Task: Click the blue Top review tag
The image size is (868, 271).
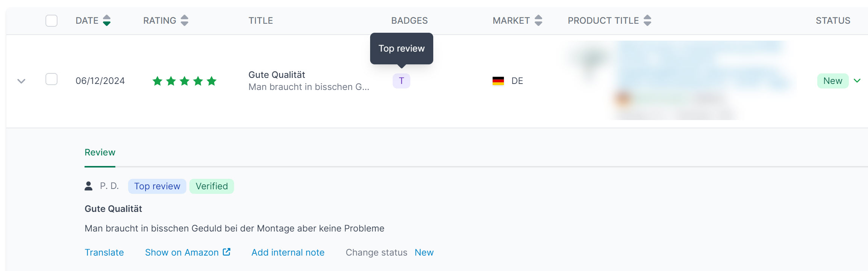Action: tap(157, 186)
